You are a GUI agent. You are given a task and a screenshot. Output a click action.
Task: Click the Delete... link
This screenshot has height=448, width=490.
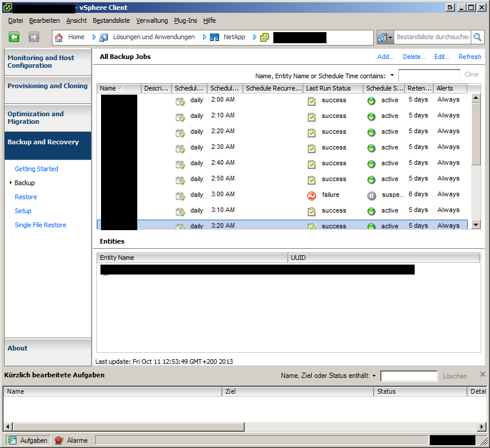tap(414, 57)
